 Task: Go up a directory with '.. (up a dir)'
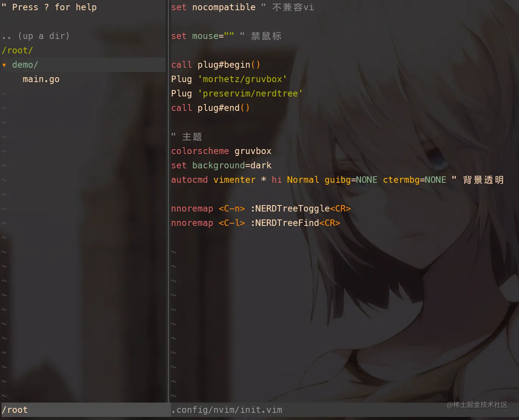tap(36, 36)
